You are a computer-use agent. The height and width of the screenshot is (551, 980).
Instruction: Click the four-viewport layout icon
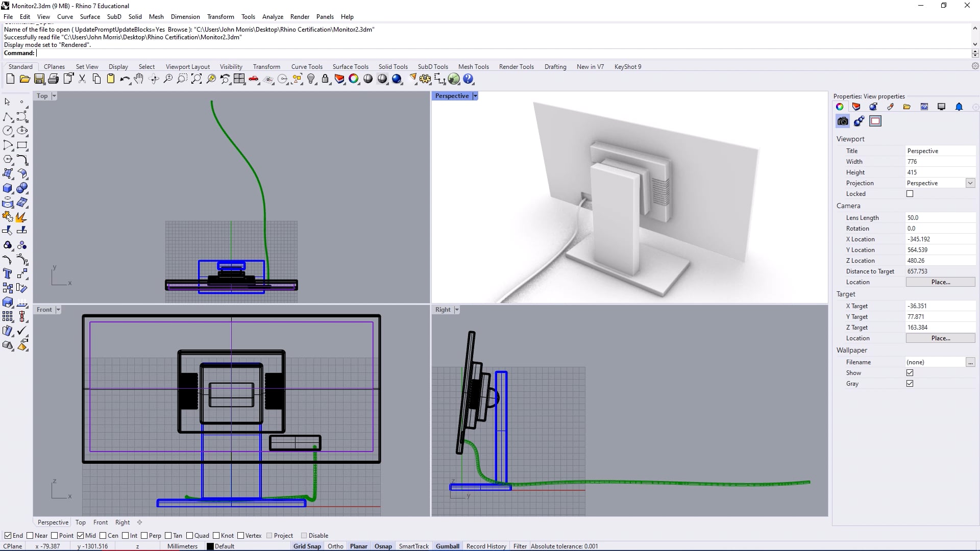[239, 79]
